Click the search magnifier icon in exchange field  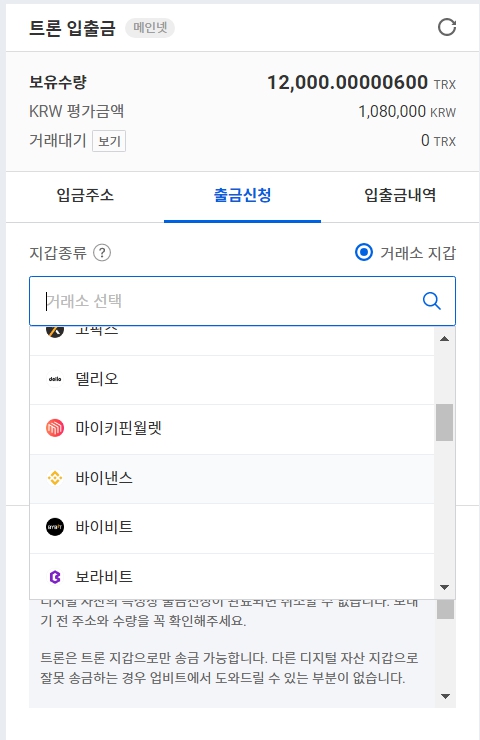click(x=431, y=301)
